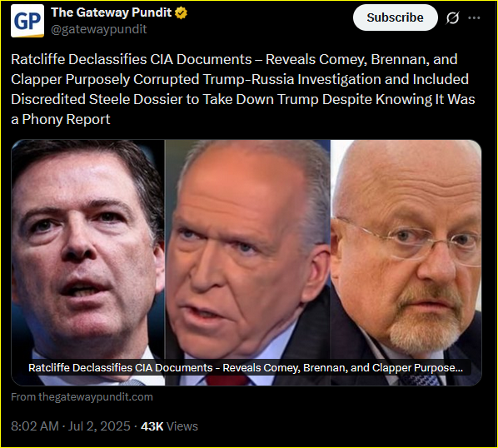Click the 'Clapper Purposely Corrupted' text line
The width and height of the screenshot is (498, 448).
coord(240,79)
